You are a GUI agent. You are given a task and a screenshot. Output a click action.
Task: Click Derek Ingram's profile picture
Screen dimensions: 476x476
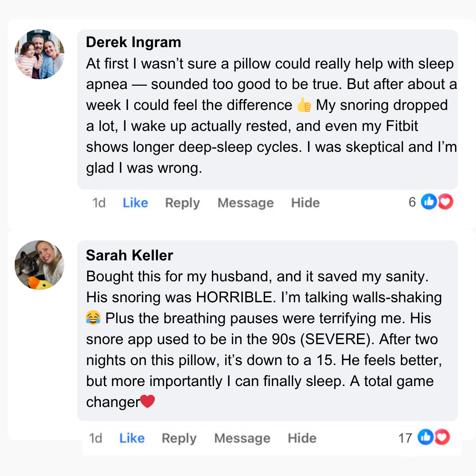click(40, 54)
